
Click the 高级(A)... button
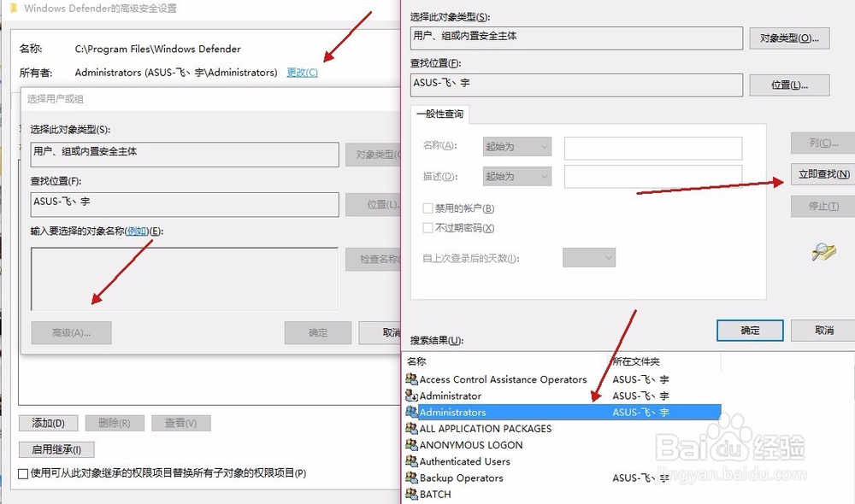tap(72, 332)
